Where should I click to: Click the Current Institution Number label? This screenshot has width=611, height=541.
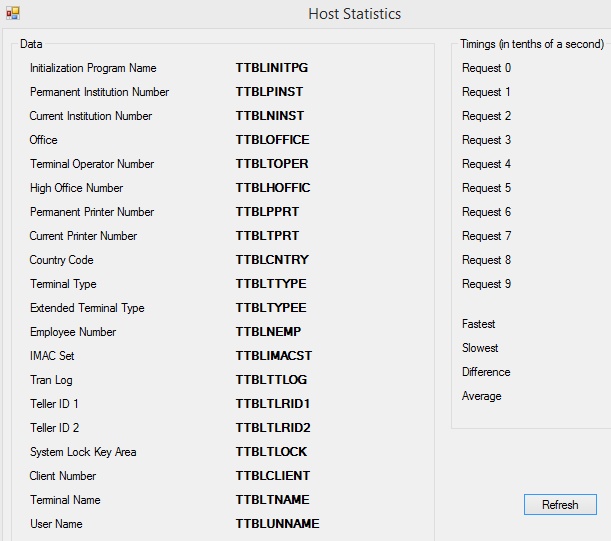tap(91, 116)
